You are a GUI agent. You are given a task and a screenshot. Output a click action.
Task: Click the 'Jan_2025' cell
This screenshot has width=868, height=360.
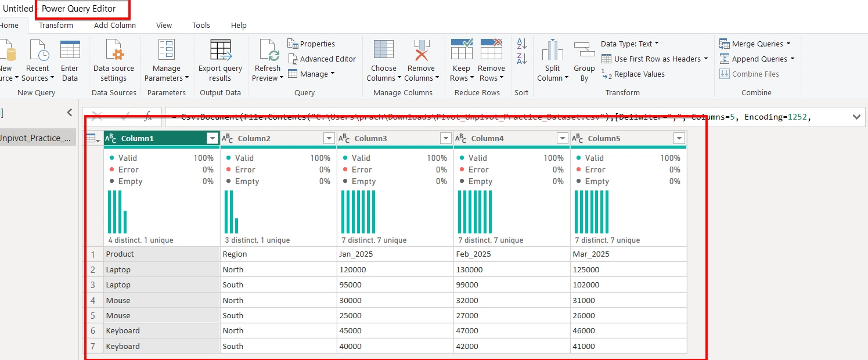coord(395,254)
